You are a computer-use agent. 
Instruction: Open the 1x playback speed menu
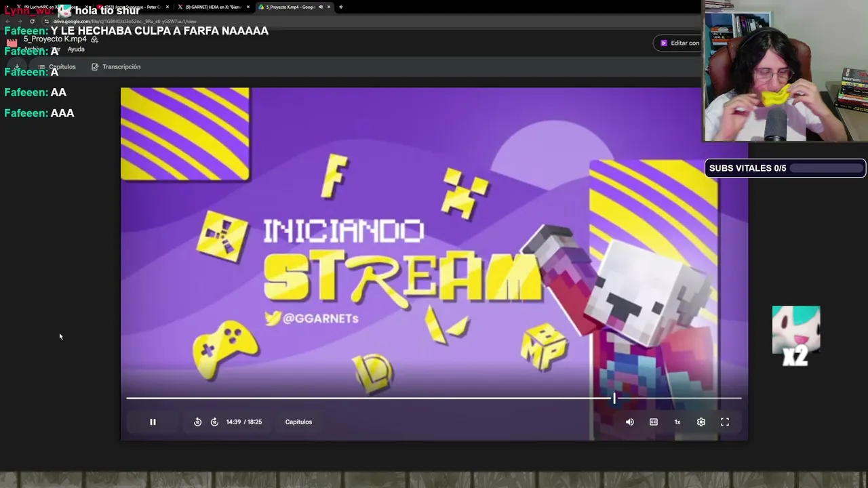tap(677, 422)
